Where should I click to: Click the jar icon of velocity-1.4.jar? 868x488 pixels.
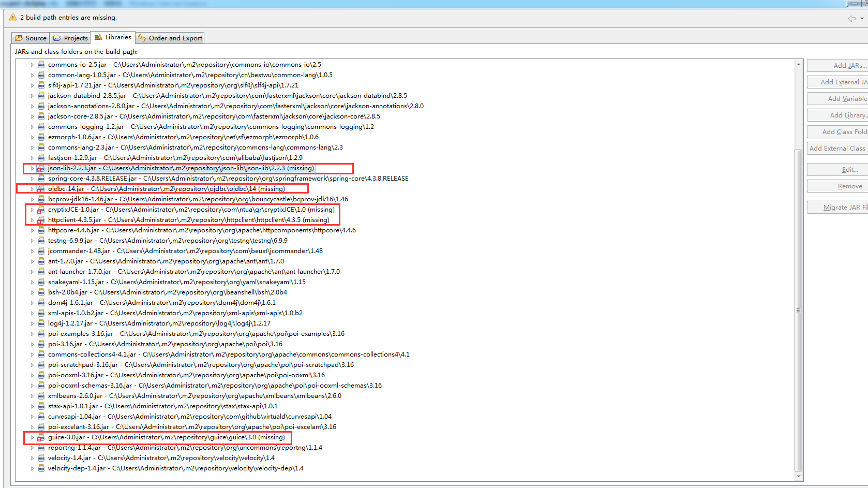[x=41, y=458]
